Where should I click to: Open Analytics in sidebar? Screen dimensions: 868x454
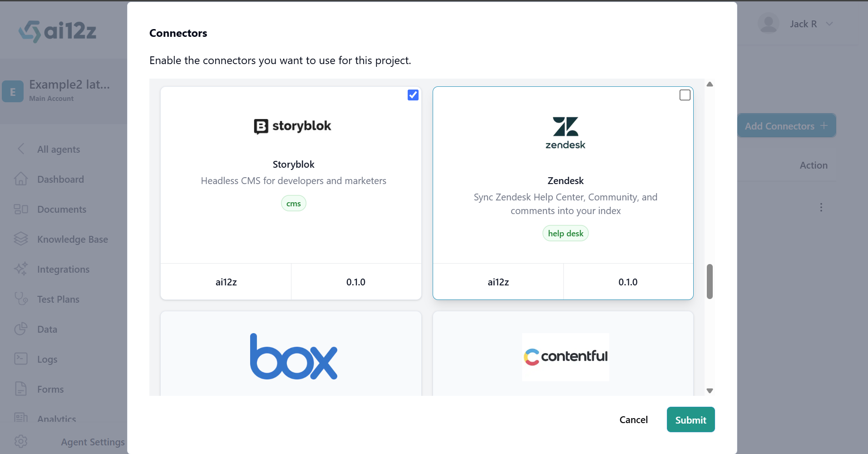click(x=56, y=418)
